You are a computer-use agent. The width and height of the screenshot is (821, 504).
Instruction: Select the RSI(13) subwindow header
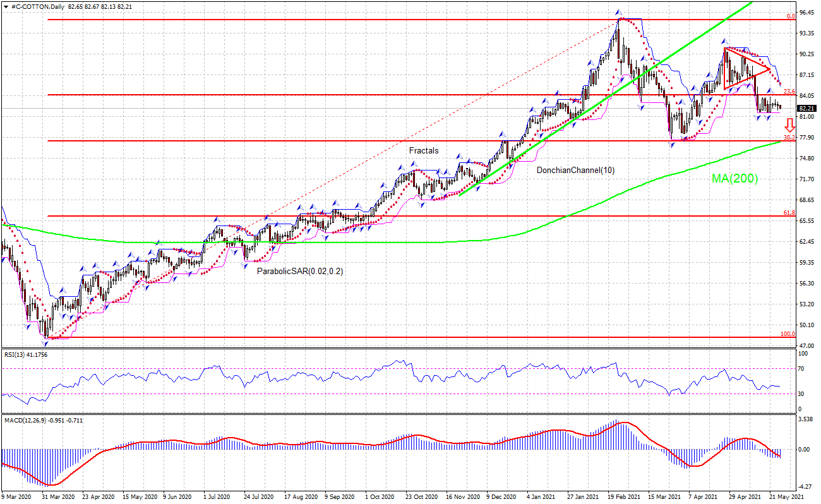(25, 355)
